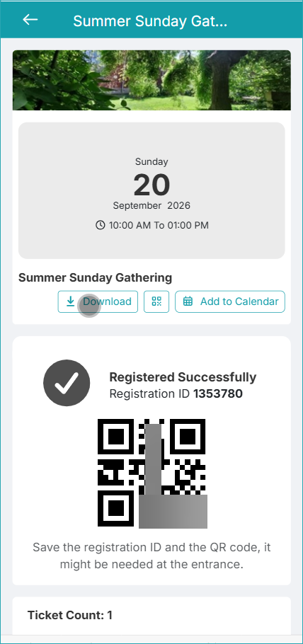The height and width of the screenshot is (644, 303).
Task: Click the Summer Sunday Gathering event name
Action: (96, 277)
